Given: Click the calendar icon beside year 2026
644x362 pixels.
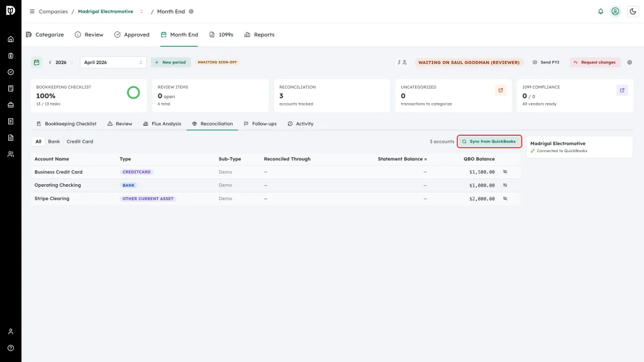Looking at the screenshot, I should (x=36, y=62).
